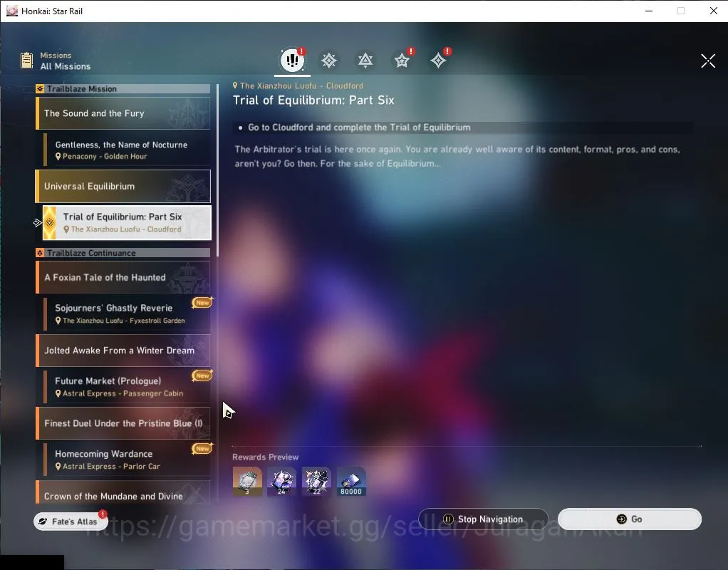Click location pin beside Xianzhou Luofu - Fyxestroll Garden

pyautogui.click(x=58, y=321)
